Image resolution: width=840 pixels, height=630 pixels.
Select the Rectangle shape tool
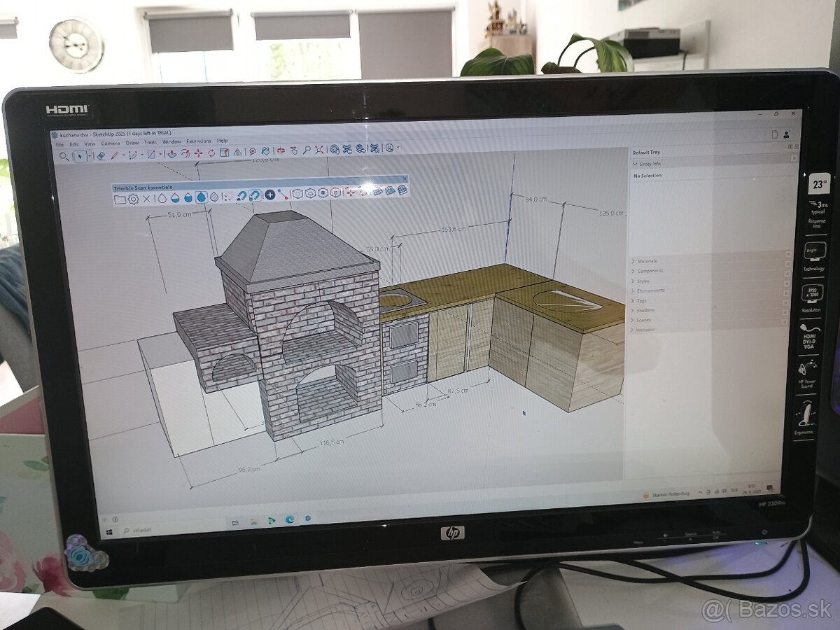pyautogui.click(x=151, y=155)
